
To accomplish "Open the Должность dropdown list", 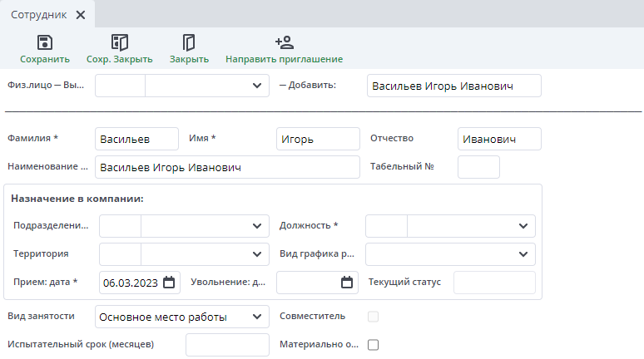I will (x=523, y=226).
